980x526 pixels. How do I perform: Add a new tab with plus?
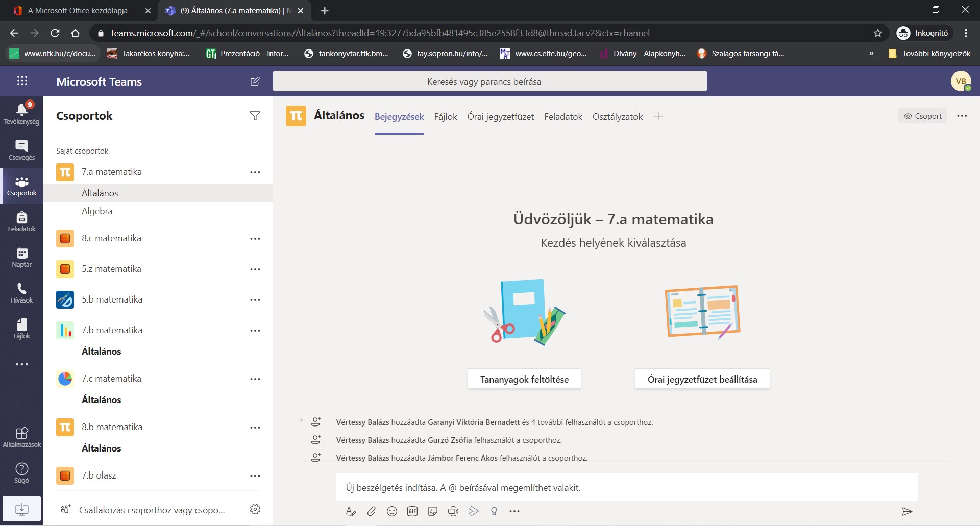coord(658,116)
